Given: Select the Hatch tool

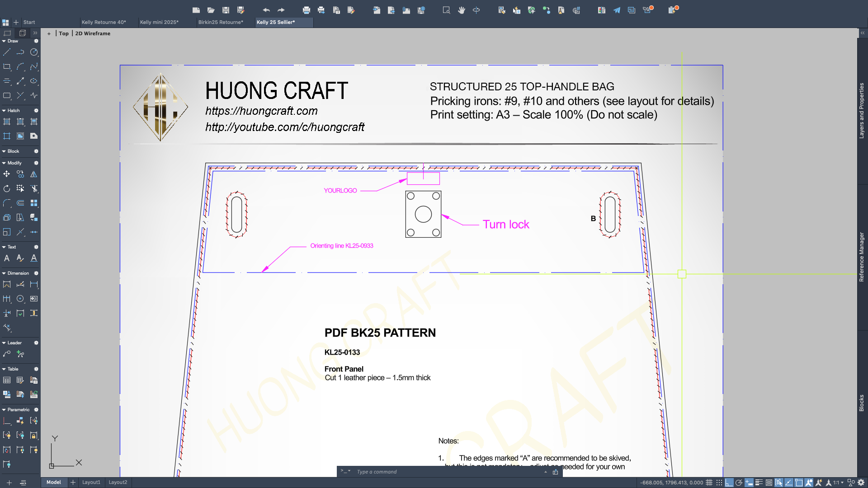Looking at the screenshot, I should pyautogui.click(x=7, y=122).
